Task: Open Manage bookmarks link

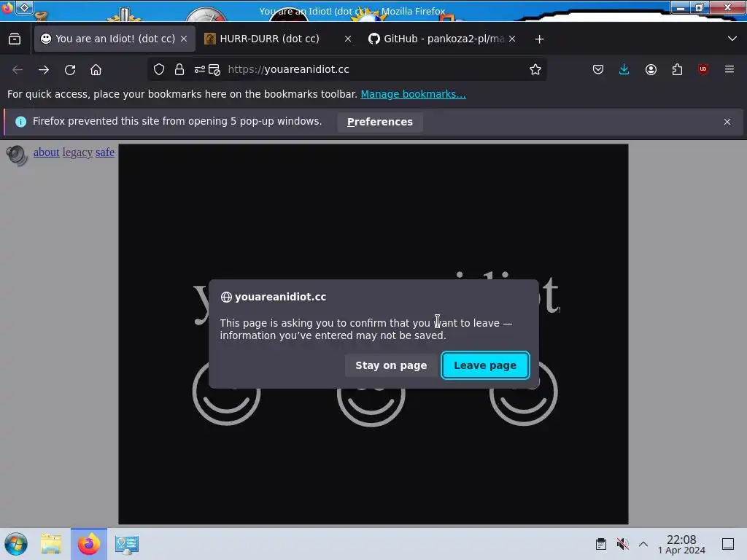Action: coord(413,94)
